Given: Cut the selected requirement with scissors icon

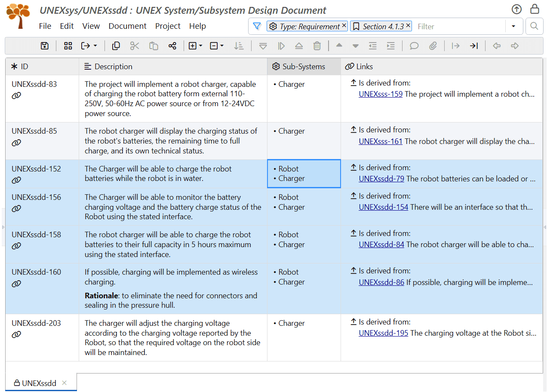Looking at the screenshot, I should [x=135, y=46].
